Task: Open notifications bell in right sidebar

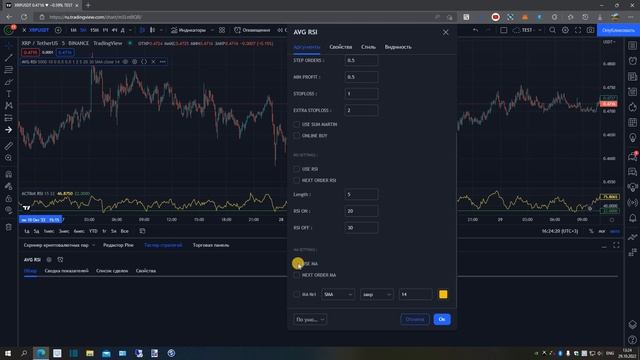Action: 633,218
